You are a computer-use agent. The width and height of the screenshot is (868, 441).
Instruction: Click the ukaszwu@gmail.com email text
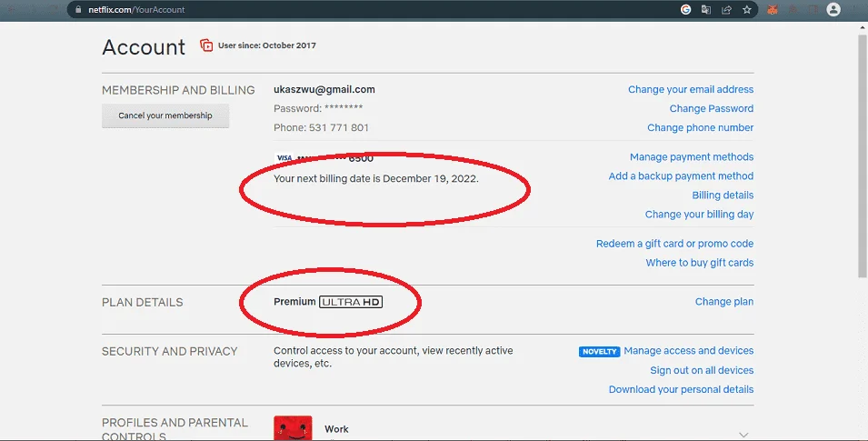pos(324,89)
